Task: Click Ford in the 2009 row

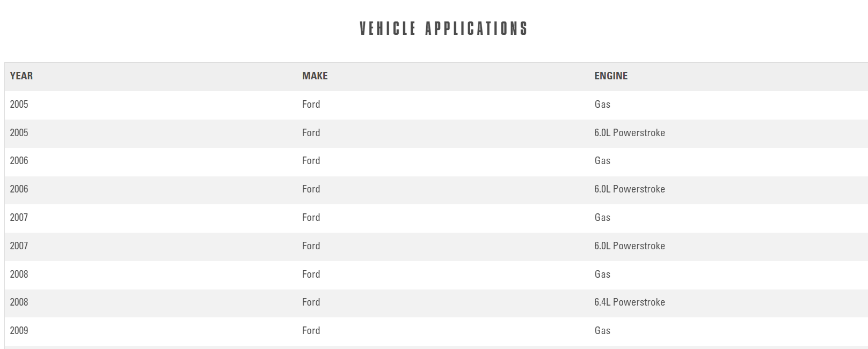Action: click(311, 331)
